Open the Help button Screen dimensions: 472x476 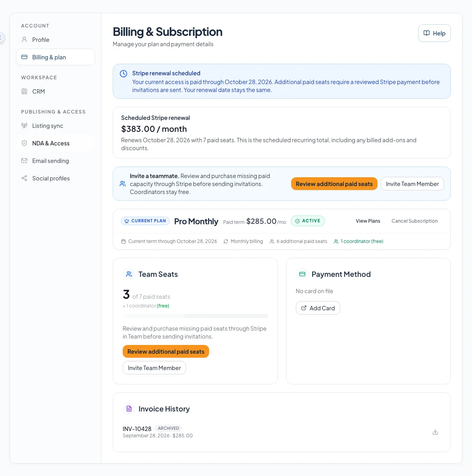[x=435, y=33]
